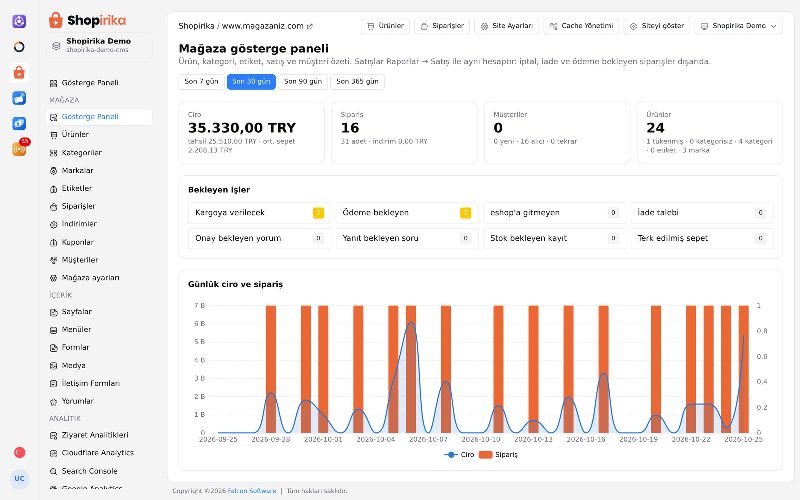Click the Yorumlar icon in sidebar
The width and height of the screenshot is (800, 500).
point(54,402)
